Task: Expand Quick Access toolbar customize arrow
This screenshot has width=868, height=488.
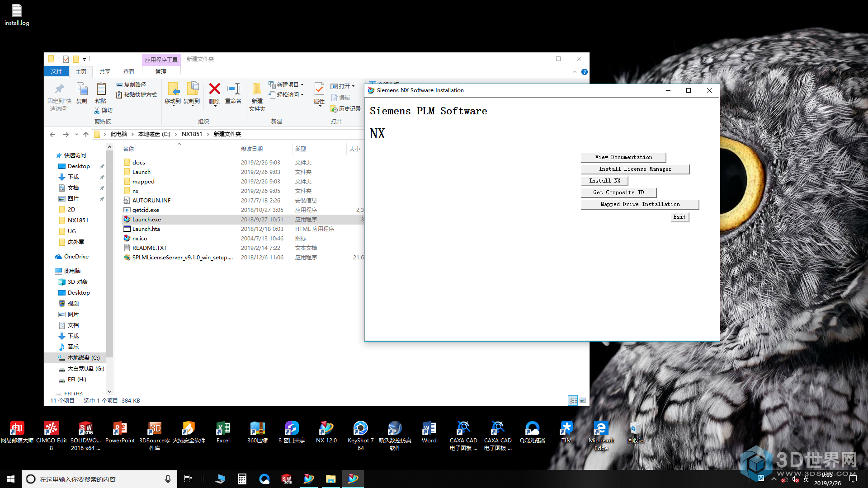Action: pos(84,59)
